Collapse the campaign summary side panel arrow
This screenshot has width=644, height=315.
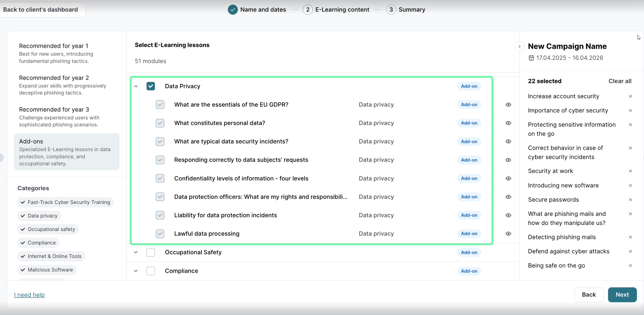coord(519,46)
